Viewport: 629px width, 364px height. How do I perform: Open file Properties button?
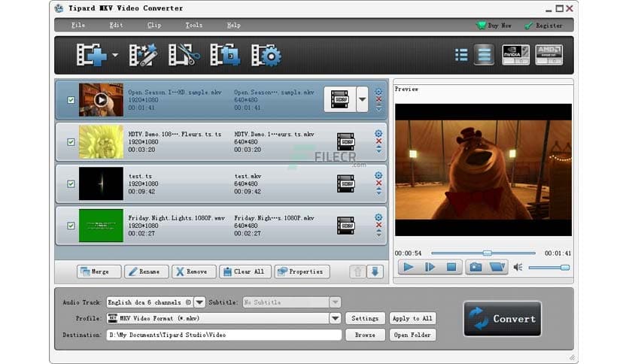click(302, 271)
